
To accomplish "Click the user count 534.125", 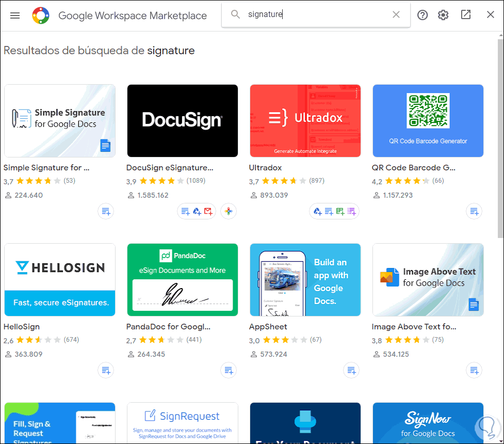I will point(396,354).
